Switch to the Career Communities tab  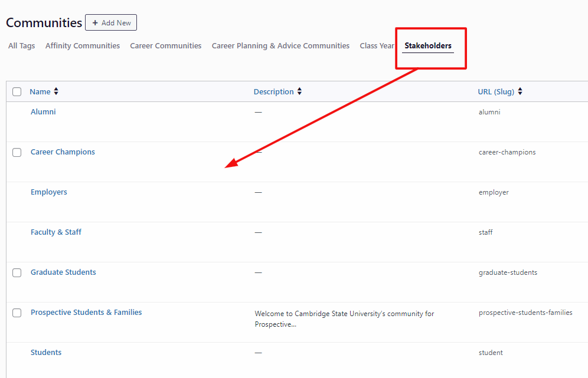(x=165, y=45)
